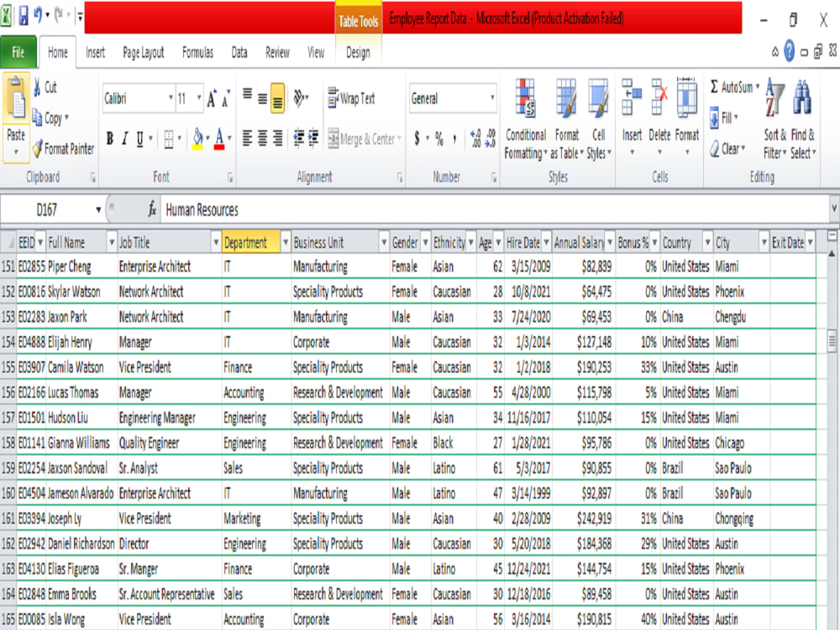This screenshot has height=630, width=840.
Task: Open the font size dropdown
Action: [199, 98]
